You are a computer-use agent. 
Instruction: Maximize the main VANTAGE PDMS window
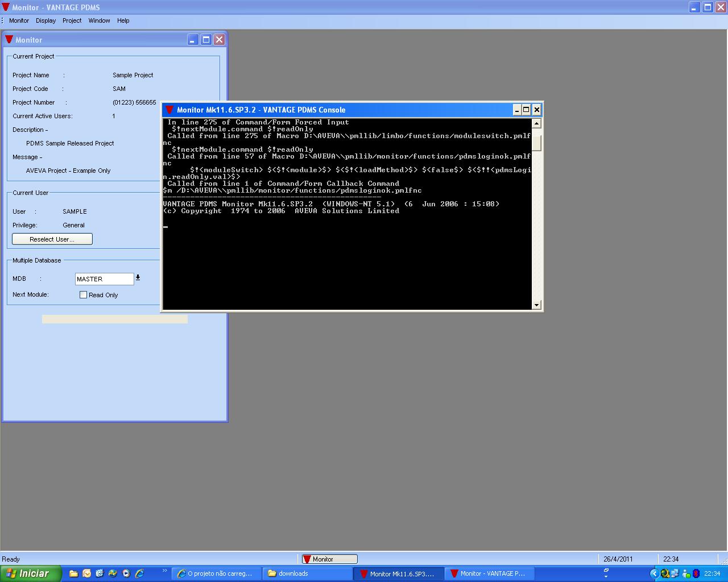[708, 7]
